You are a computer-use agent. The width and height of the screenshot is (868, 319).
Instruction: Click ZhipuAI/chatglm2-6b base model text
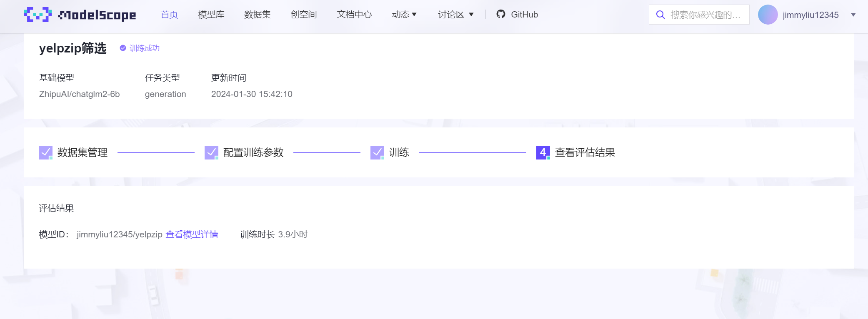click(79, 94)
